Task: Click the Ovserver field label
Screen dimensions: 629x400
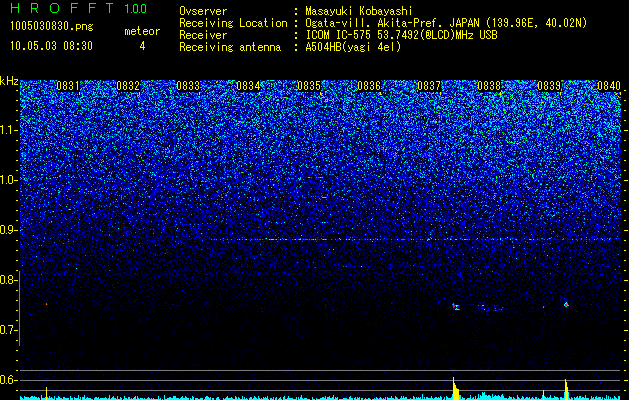Action: (x=203, y=12)
